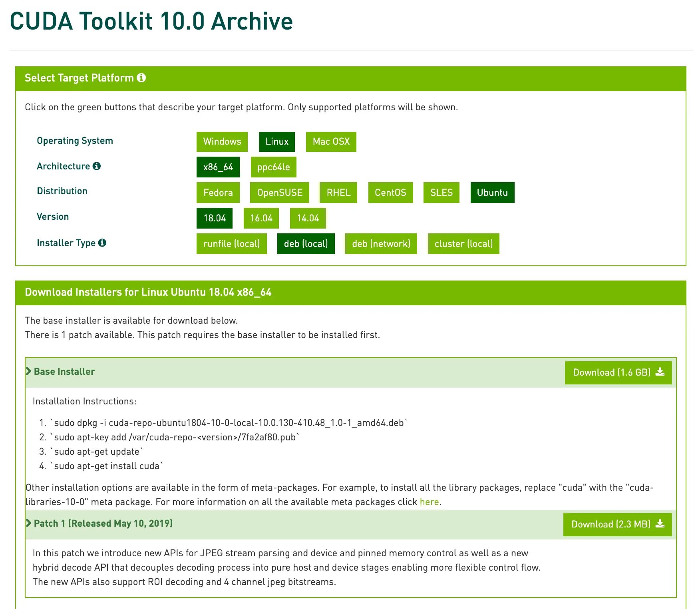Collapse the Base Installer section chevron
The height and width of the screenshot is (609, 700).
[x=28, y=371]
